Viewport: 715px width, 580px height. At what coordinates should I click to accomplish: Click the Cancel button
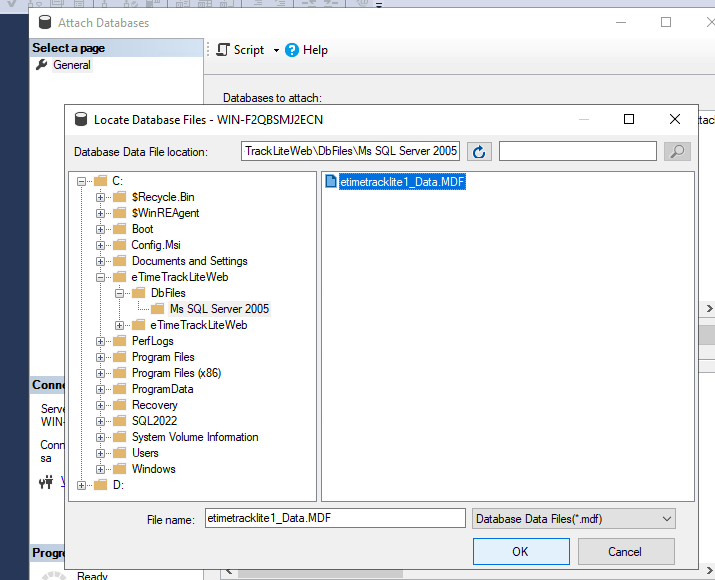pos(626,551)
